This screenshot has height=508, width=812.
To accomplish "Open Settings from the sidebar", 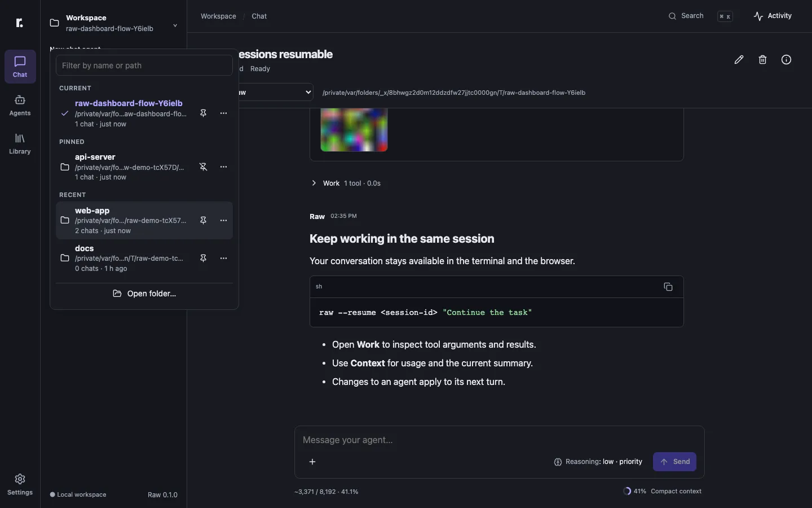I will point(20,485).
